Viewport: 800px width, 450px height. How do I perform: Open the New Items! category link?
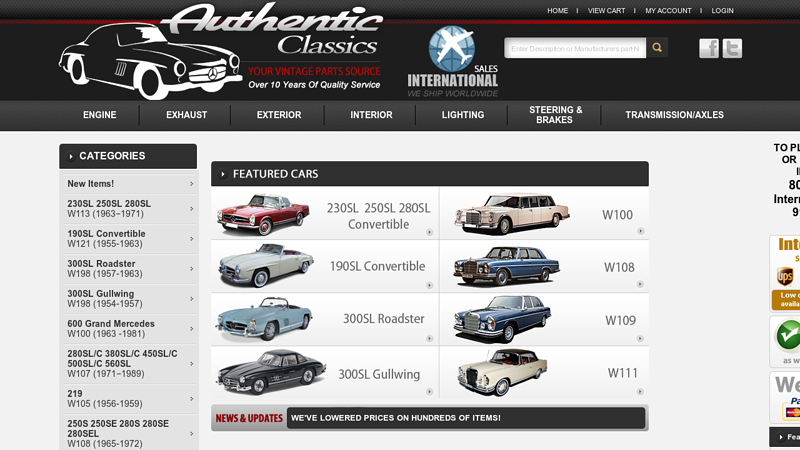(x=91, y=184)
